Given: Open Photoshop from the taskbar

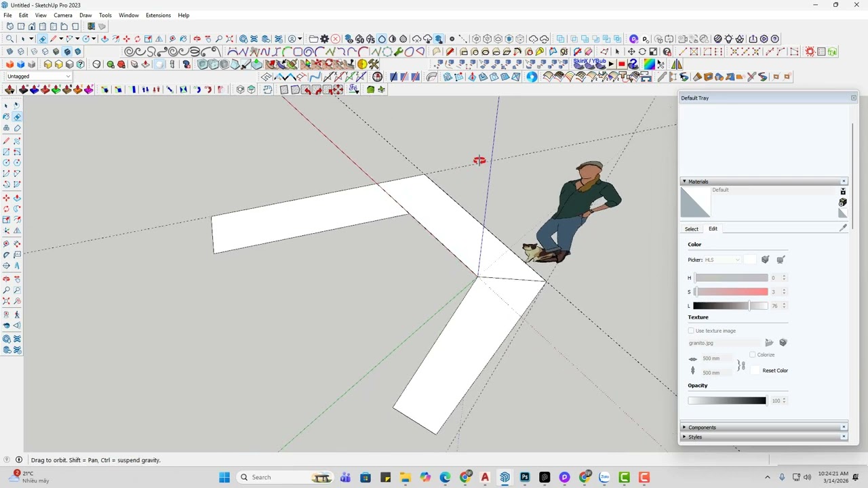Looking at the screenshot, I should 525,477.
